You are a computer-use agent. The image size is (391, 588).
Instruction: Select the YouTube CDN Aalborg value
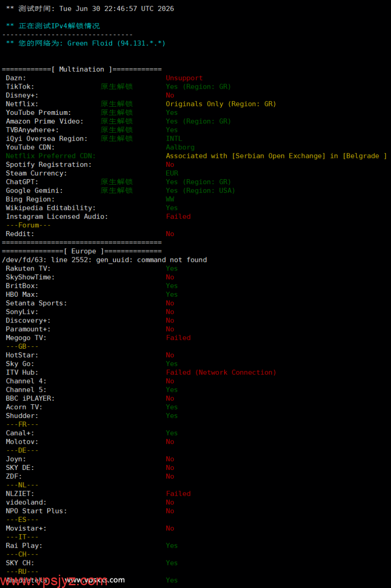[180, 147]
